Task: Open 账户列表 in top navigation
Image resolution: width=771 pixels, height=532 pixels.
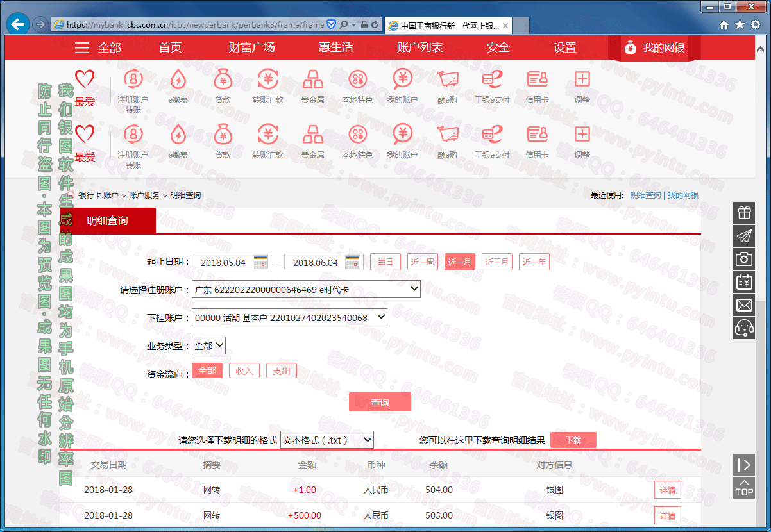Action: [x=419, y=47]
